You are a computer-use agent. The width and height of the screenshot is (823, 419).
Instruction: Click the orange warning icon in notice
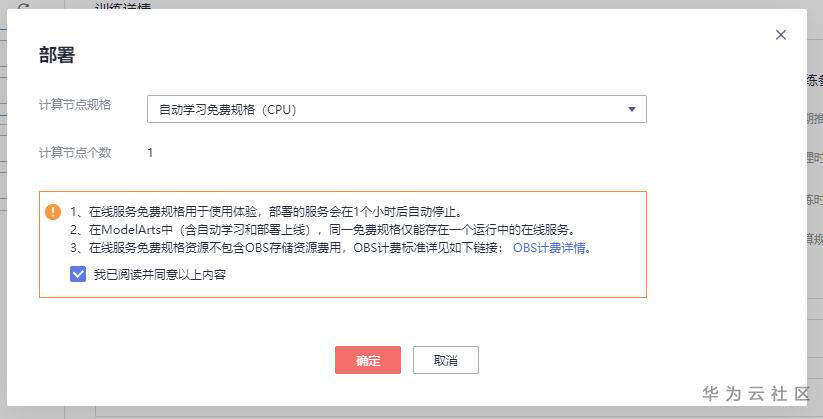point(53,212)
